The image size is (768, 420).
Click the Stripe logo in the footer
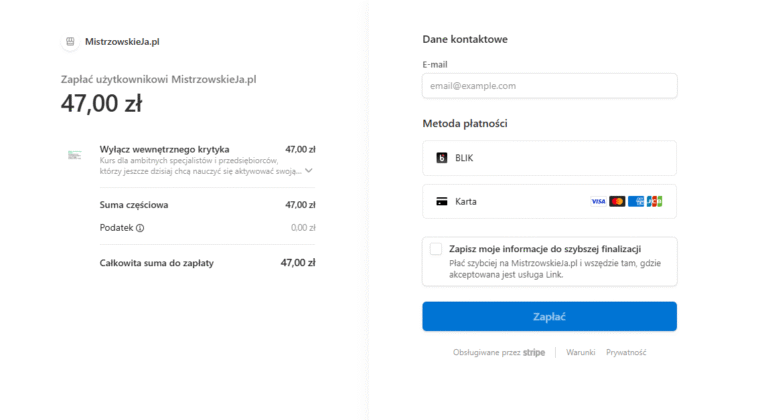[x=534, y=352]
